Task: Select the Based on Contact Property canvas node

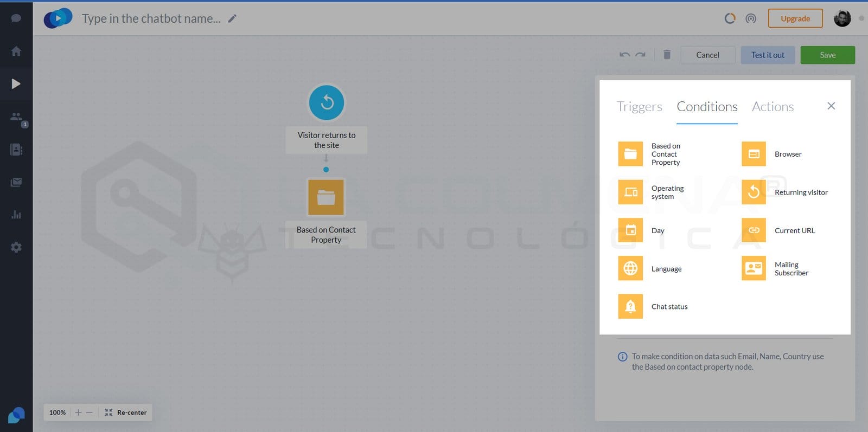Action: tap(326, 197)
